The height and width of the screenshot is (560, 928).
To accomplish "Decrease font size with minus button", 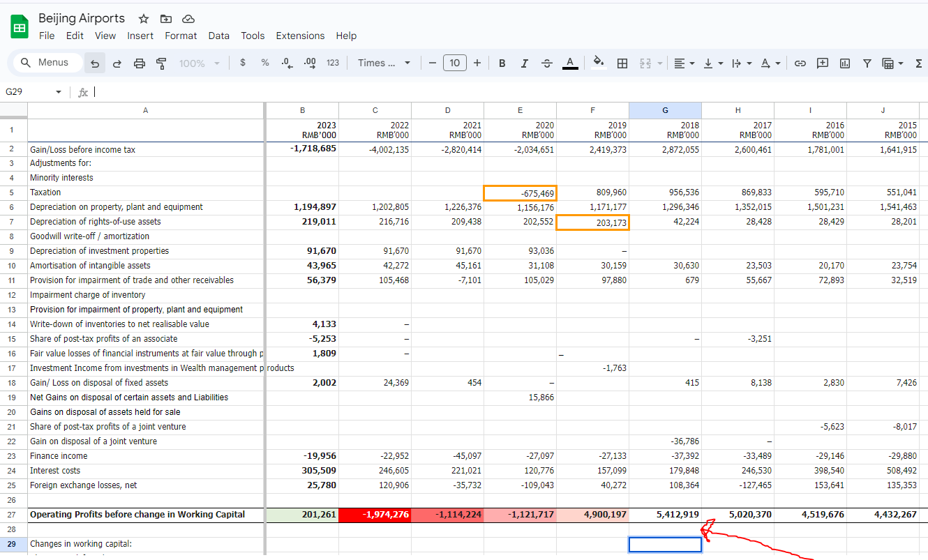I will tap(433, 63).
